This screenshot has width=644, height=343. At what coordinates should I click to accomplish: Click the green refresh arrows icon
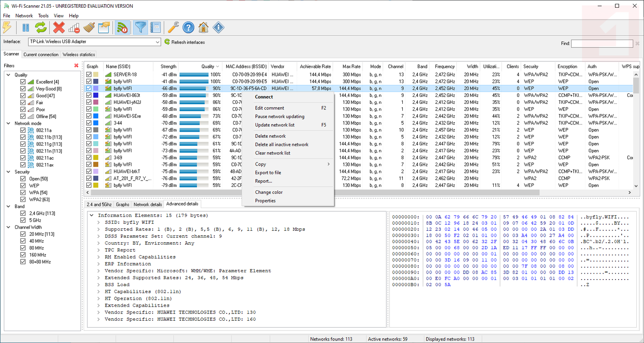pos(40,27)
